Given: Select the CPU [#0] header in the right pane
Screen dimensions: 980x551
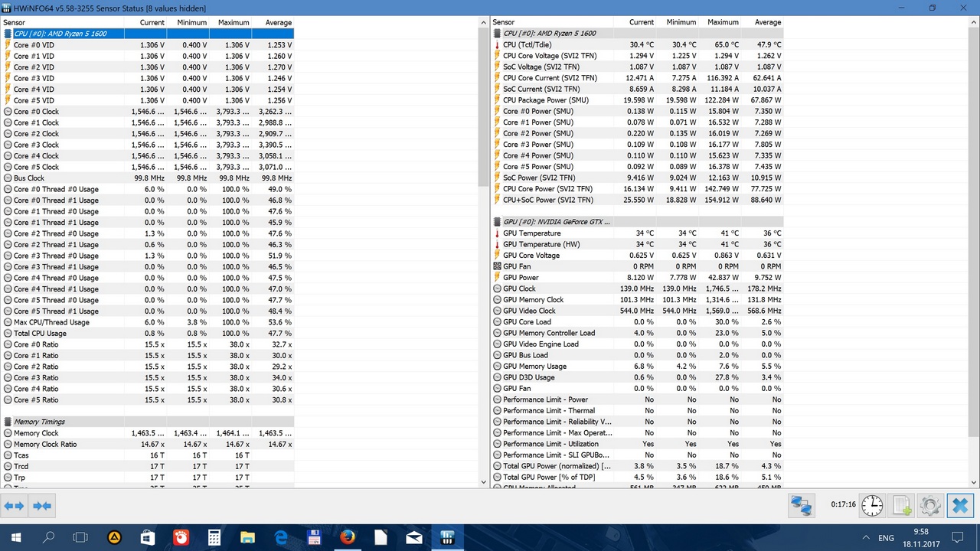Looking at the screenshot, I should 637,34.
